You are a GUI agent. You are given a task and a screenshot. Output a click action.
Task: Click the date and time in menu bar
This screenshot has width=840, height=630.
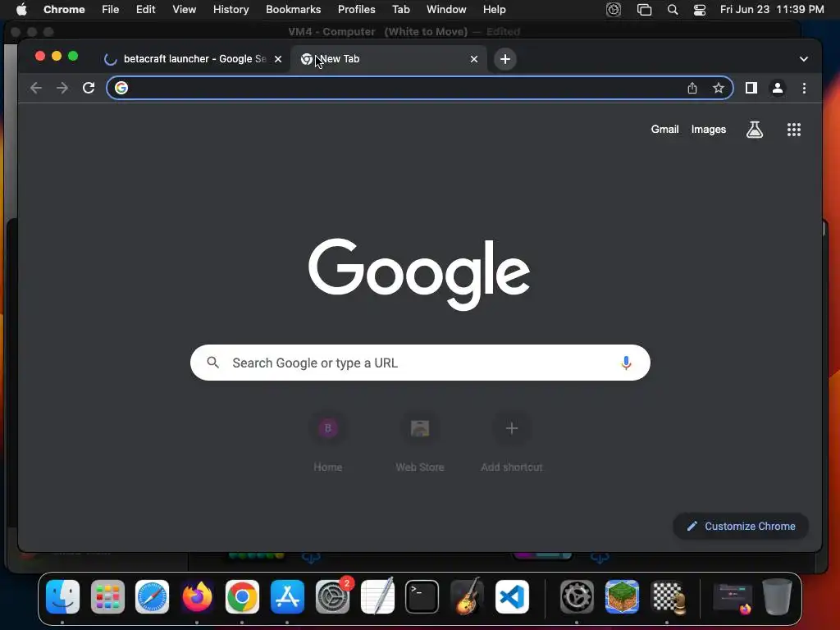[x=772, y=9]
